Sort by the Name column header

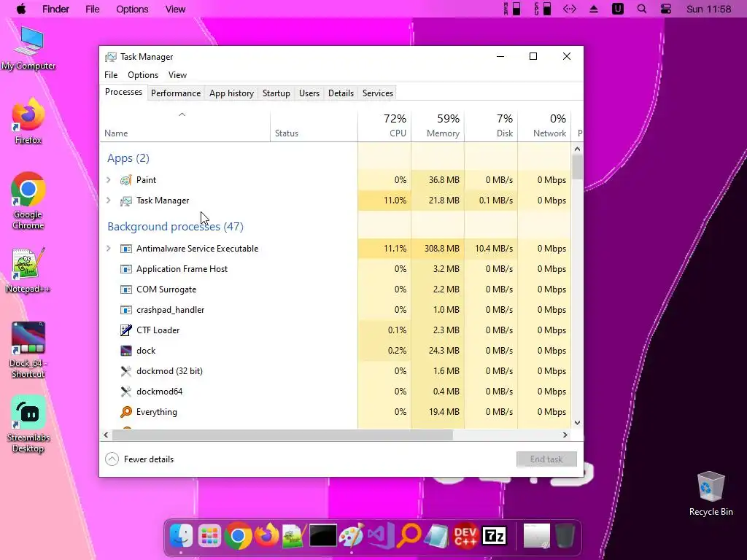click(185, 125)
